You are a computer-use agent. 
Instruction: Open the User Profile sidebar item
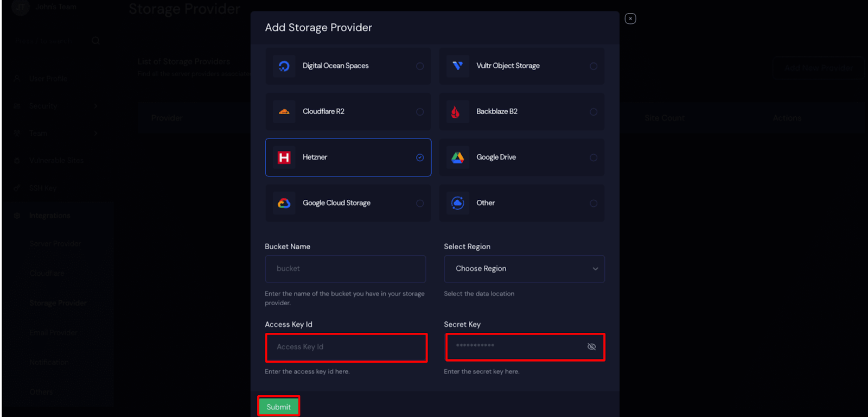point(48,79)
